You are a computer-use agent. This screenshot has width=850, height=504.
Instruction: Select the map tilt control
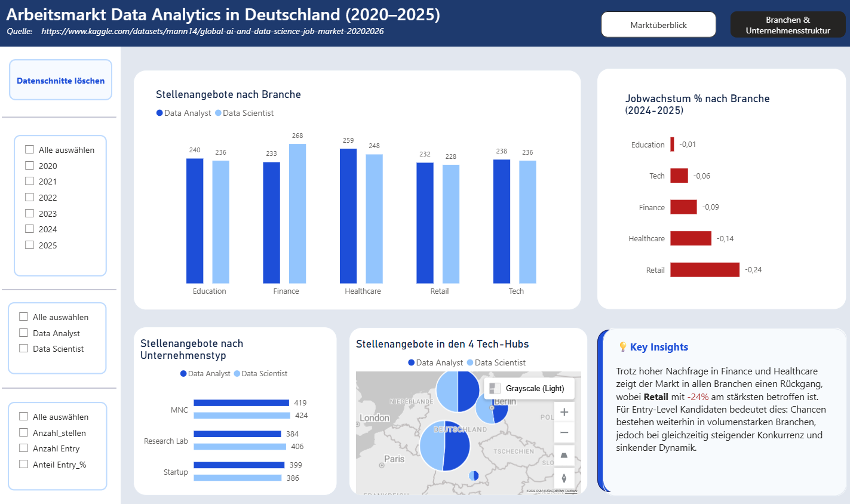564,455
